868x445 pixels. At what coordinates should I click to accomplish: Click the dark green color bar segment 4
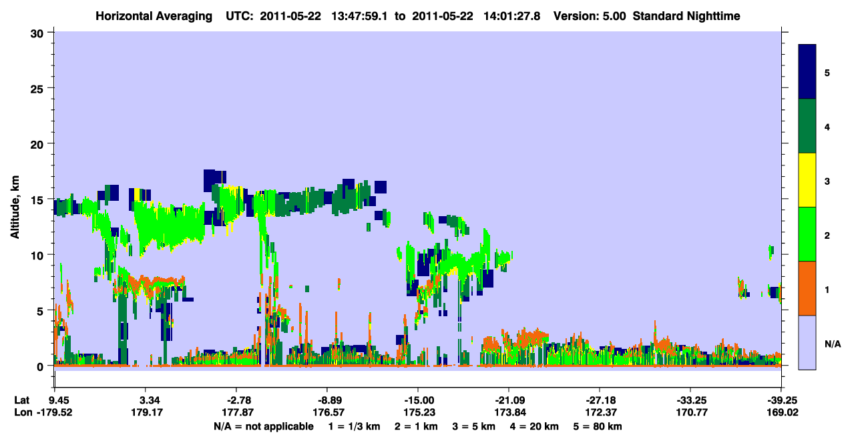pyautogui.click(x=807, y=125)
